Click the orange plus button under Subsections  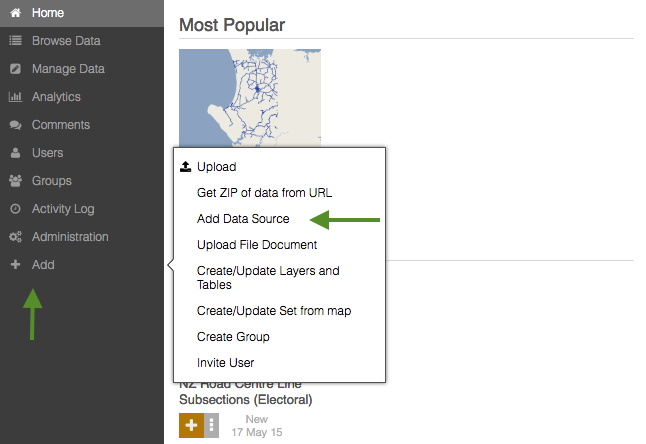tap(191, 425)
